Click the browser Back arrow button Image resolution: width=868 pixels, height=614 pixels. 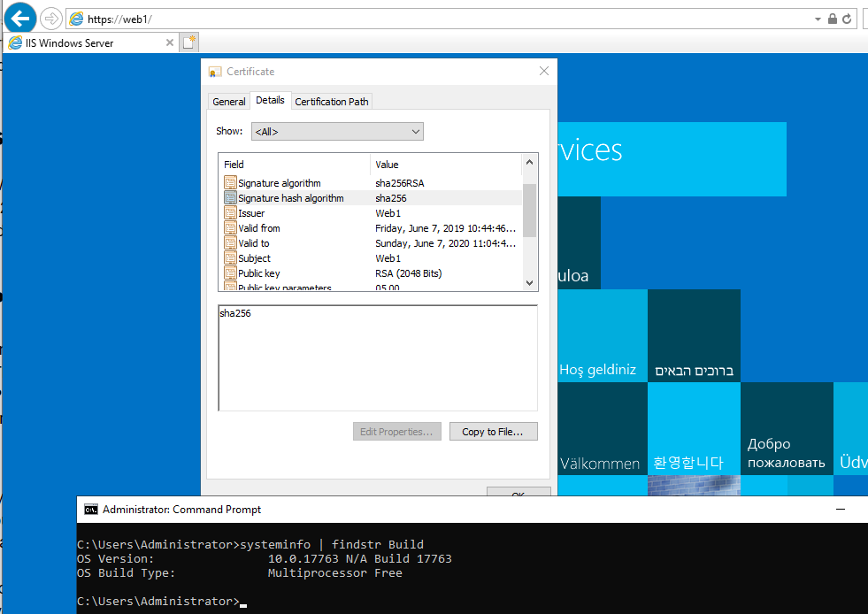[x=20, y=19]
